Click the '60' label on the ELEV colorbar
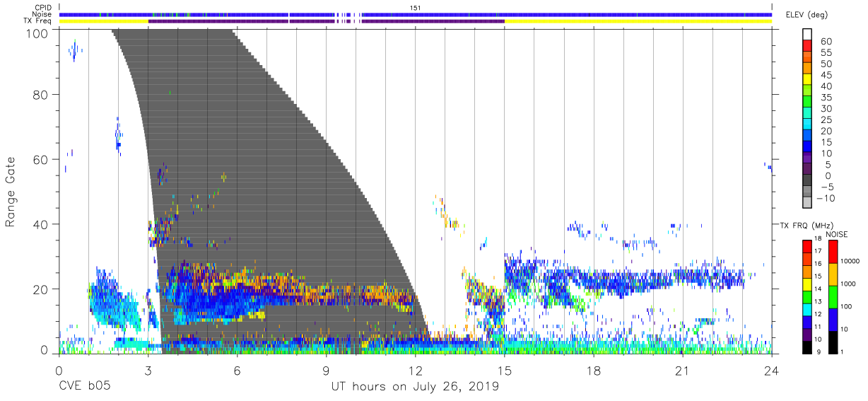 coord(827,41)
